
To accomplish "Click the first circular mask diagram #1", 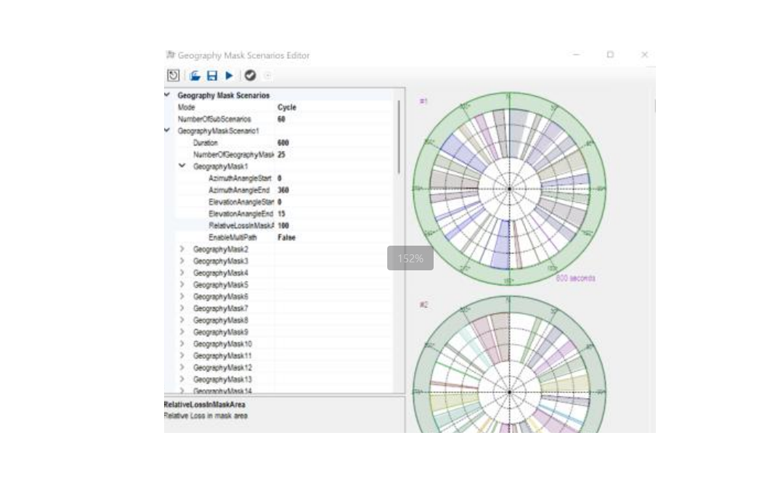I will pos(508,187).
